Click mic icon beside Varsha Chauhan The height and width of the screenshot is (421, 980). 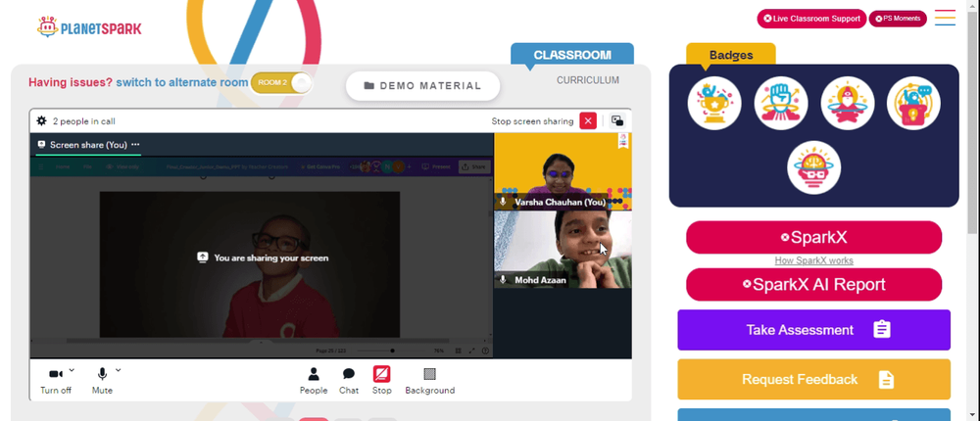[x=503, y=202]
